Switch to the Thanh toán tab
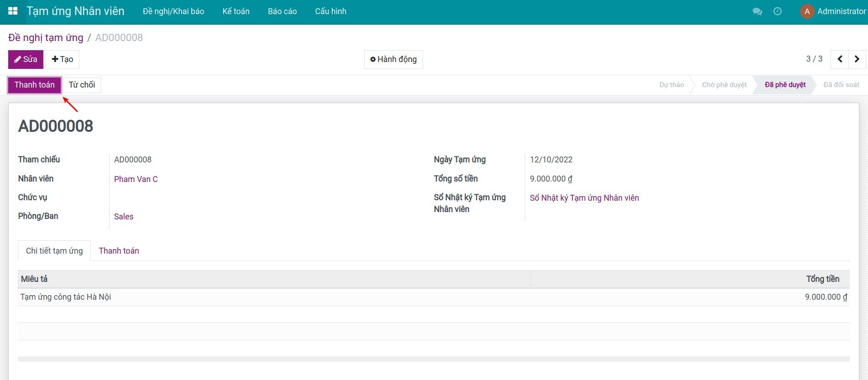Image resolution: width=868 pixels, height=380 pixels. (x=119, y=251)
